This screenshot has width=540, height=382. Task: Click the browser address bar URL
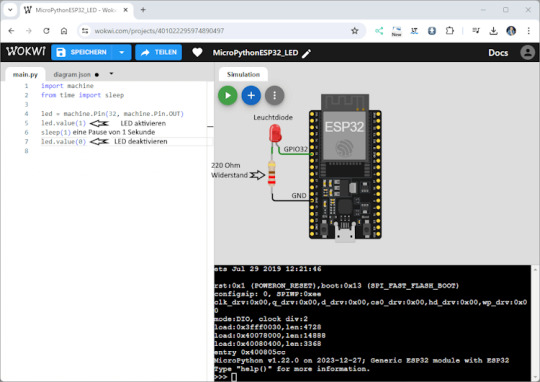click(x=159, y=31)
